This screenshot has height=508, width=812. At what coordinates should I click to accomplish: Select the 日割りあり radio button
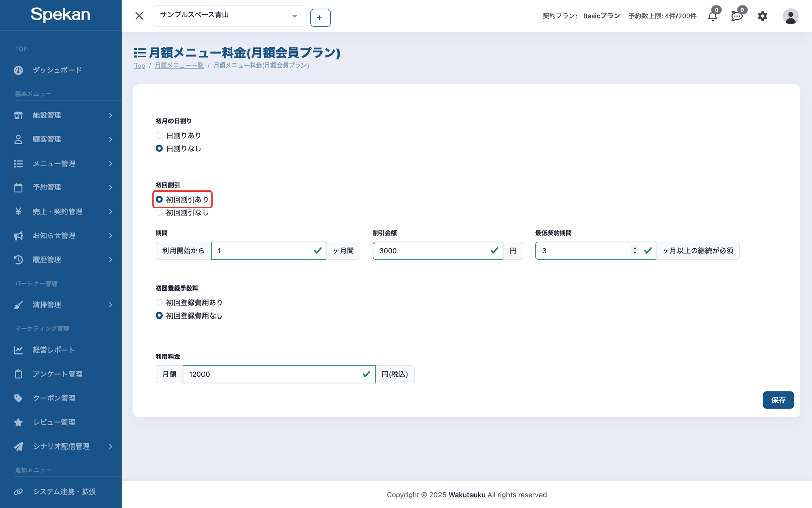click(159, 135)
